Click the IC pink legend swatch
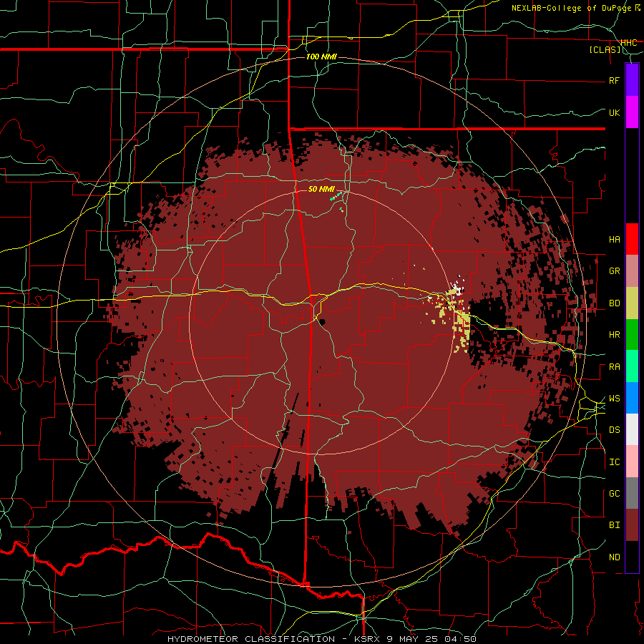The width and height of the screenshot is (644, 644). coord(632,462)
